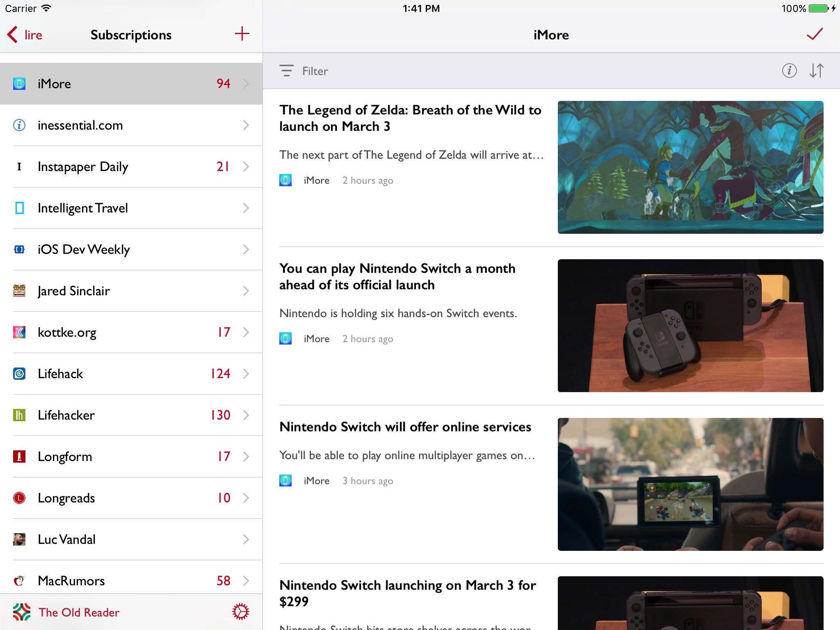
Task: Tap The Old Reader account logo
Action: (21, 612)
